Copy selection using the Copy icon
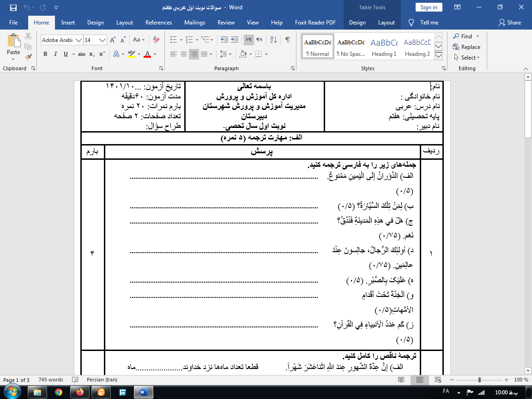This screenshot has width=532, height=399. [28, 47]
